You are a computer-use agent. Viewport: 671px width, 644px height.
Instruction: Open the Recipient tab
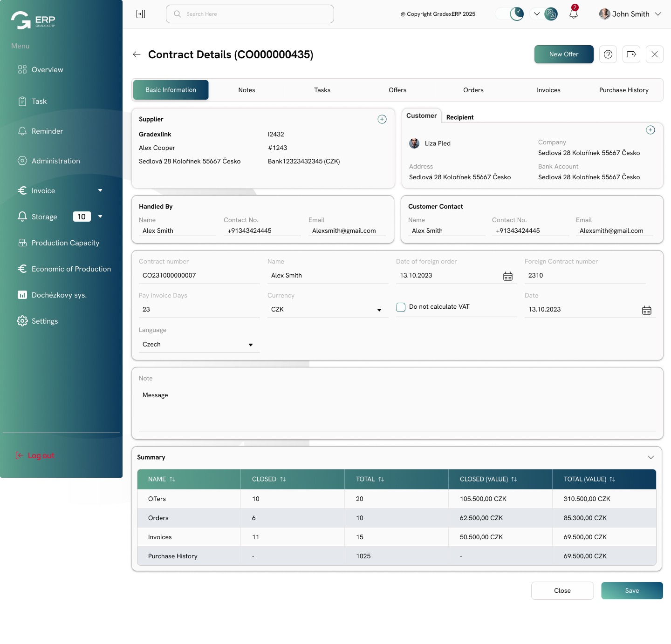coord(459,117)
